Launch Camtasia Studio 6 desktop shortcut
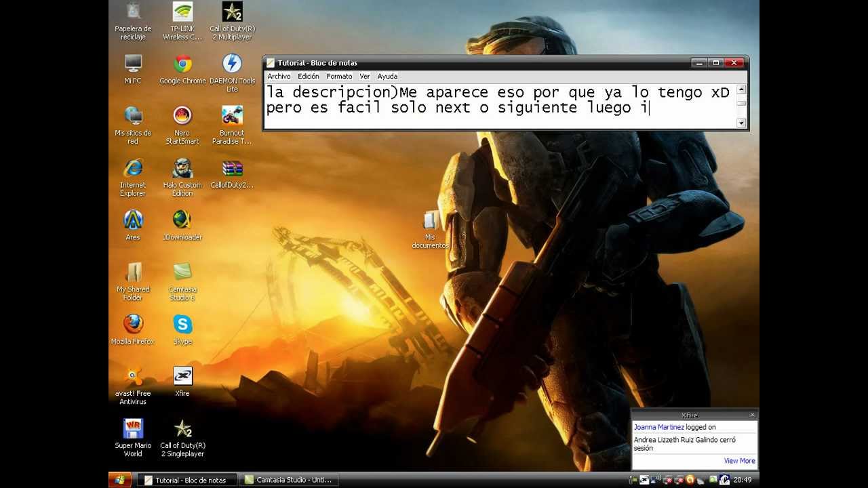Image resolution: width=868 pixels, height=488 pixels. pyautogui.click(x=182, y=281)
